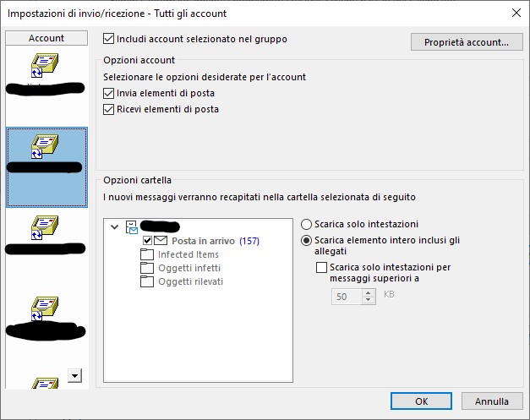Image resolution: width=530 pixels, height=420 pixels.
Task: Toggle Includi account selezionato nel gruppo checkbox
Action: [x=108, y=39]
